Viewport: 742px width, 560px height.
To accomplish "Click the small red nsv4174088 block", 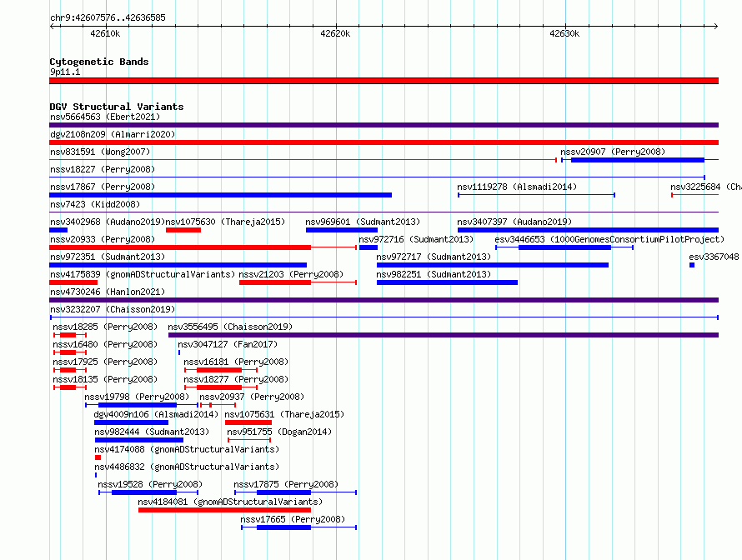I will tap(98, 457).
